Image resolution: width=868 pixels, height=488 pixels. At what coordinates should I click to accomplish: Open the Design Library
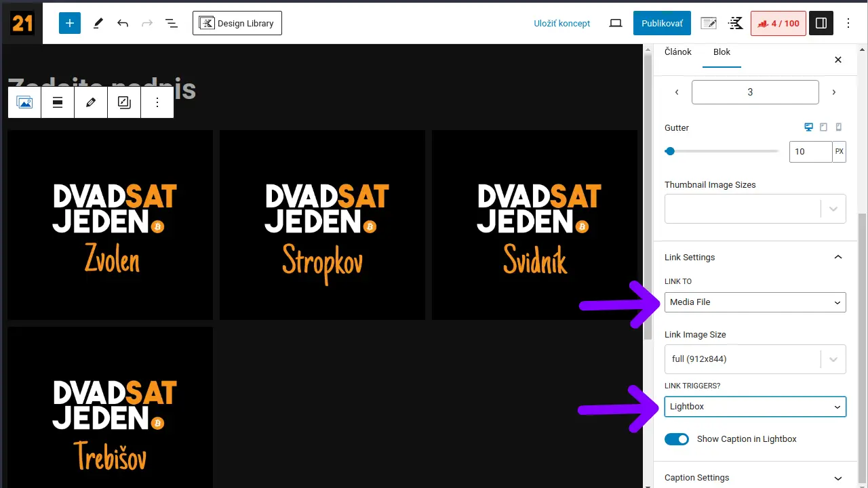[x=237, y=23]
